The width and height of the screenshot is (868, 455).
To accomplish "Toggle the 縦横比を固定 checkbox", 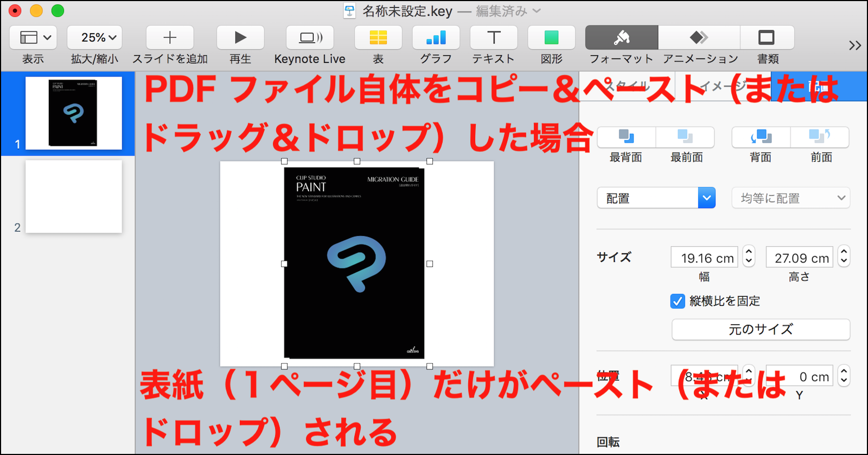I will (678, 301).
